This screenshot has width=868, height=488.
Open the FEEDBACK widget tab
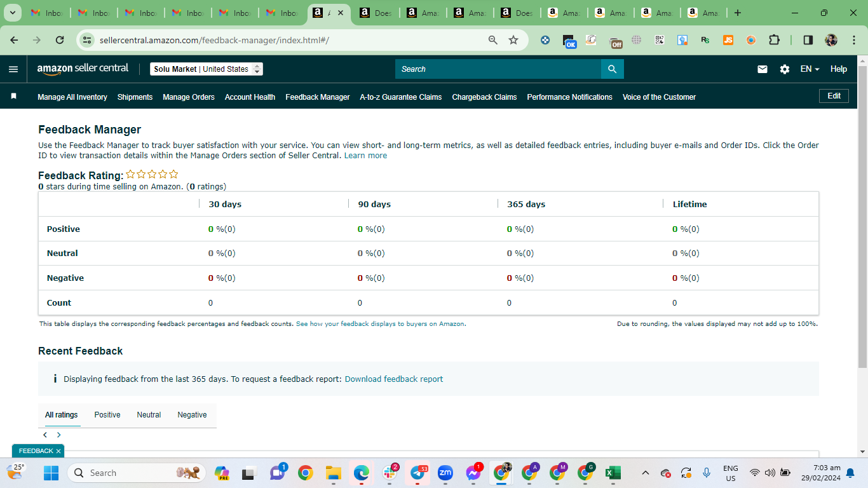(x=36, y=451)
